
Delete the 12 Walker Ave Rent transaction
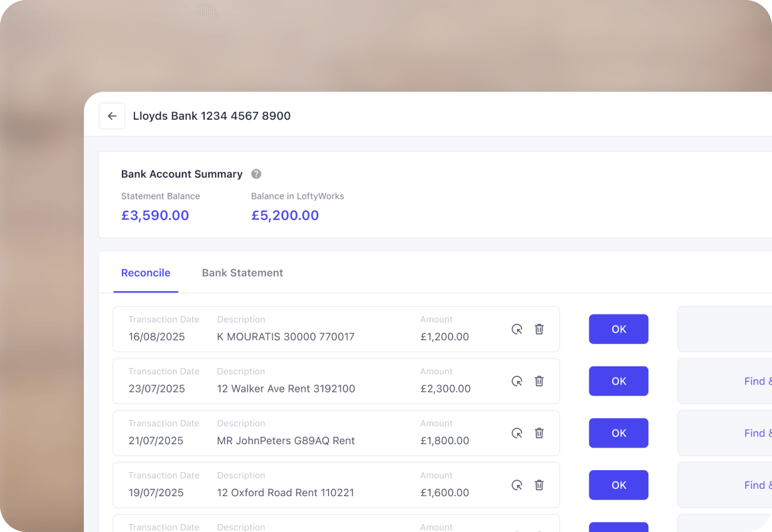pyautogui.click(x=539, y=381)
